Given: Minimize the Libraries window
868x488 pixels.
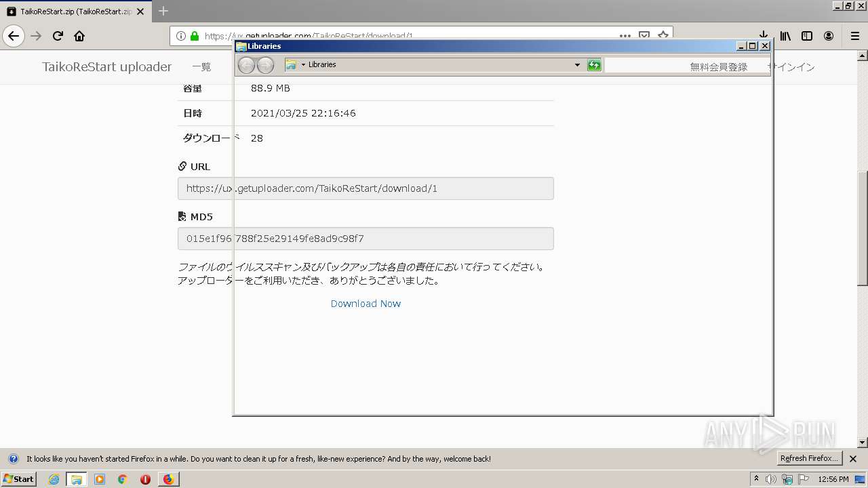Looking at the screenshot, I should 741,46.
